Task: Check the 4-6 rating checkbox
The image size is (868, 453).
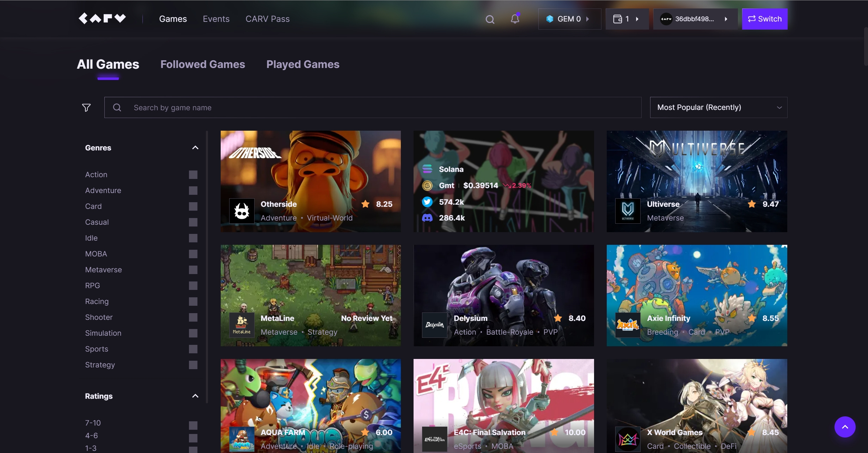Action: click(x=193, y=438)
